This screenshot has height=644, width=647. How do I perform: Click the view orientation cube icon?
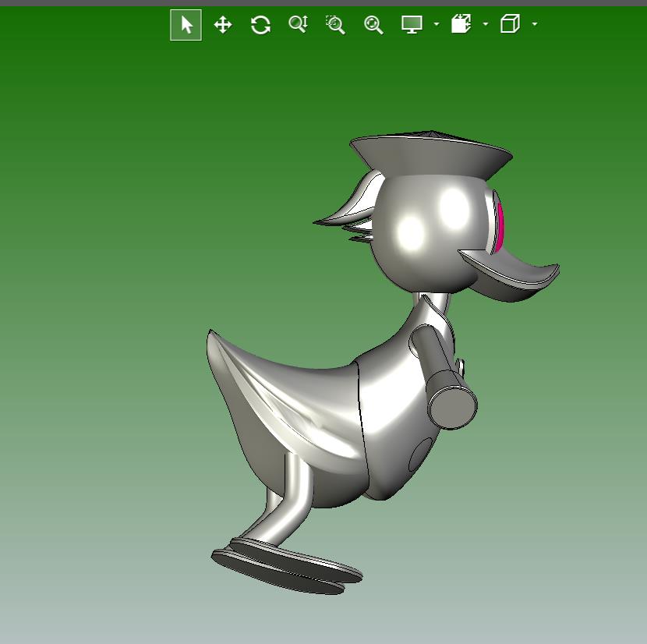click(x=510, y=24)
